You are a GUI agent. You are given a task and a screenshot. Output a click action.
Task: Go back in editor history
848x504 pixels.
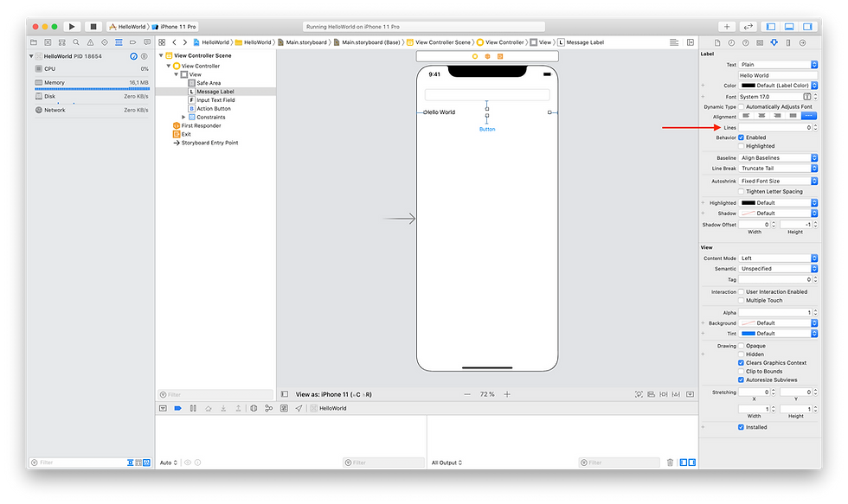click(x=174, y=42)
